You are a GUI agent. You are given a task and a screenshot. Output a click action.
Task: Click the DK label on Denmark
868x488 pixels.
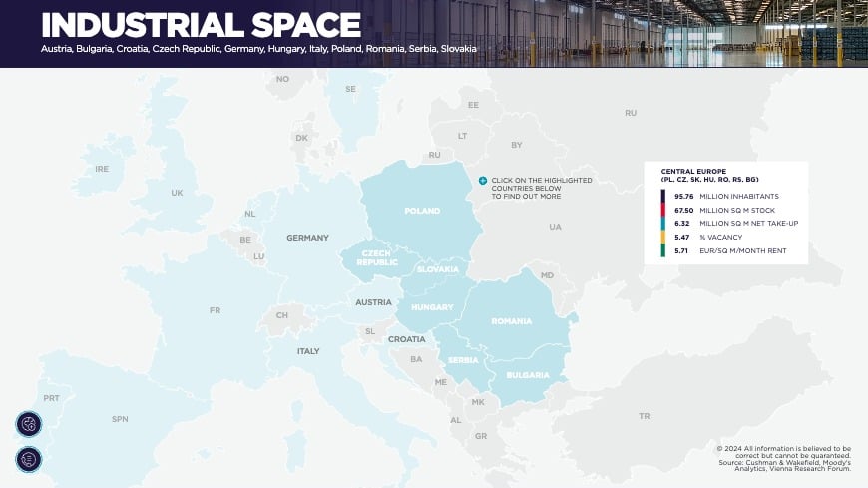tap(301, 138)
